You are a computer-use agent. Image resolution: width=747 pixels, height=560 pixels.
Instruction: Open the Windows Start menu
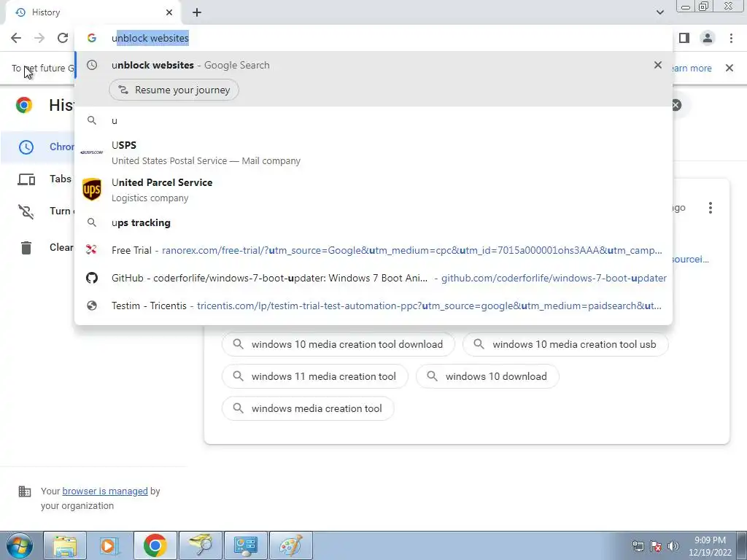pyautogui.click(x=20, y=545)
